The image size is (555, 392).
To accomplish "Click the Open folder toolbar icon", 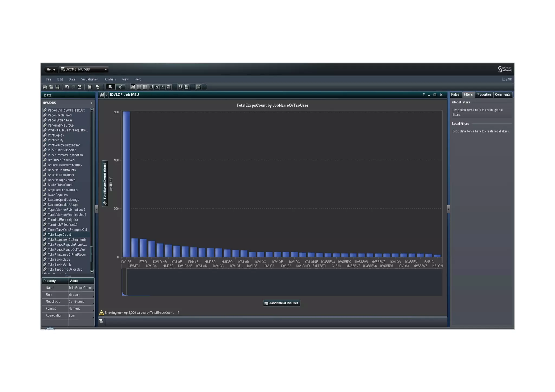I will coord(51,87).
